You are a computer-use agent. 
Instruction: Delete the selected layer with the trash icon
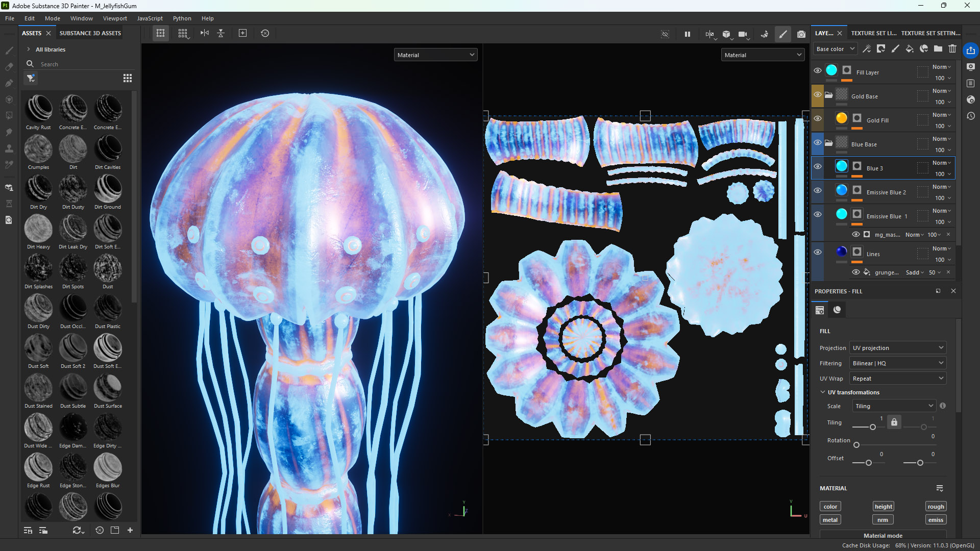952,48
